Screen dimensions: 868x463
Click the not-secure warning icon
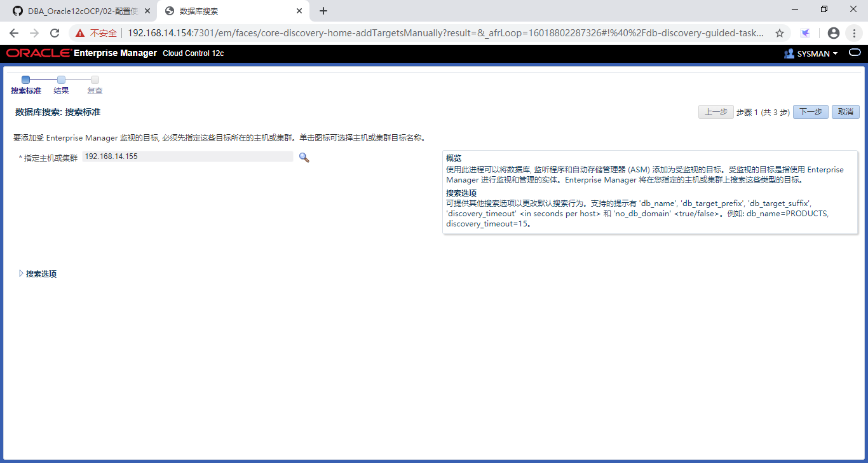[79, 33]
